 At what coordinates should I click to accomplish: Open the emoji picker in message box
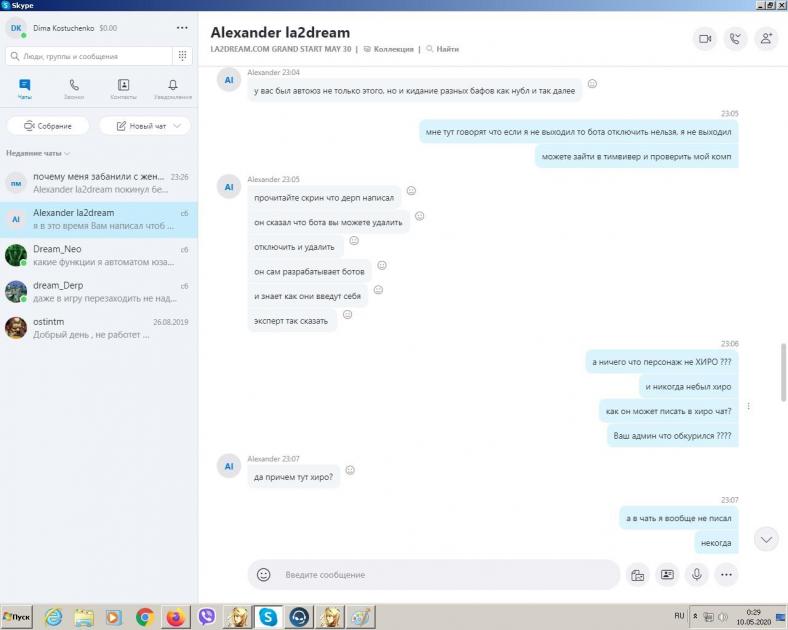(264, 575)
